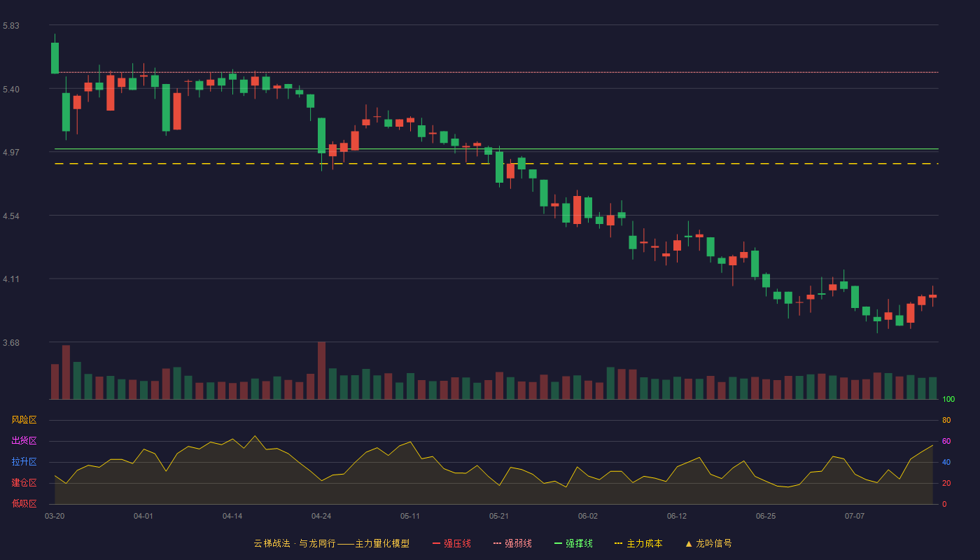This screenshot has width=980, height=560.
Task: Click the 低吸区 zone label
Action: (24, 503)
